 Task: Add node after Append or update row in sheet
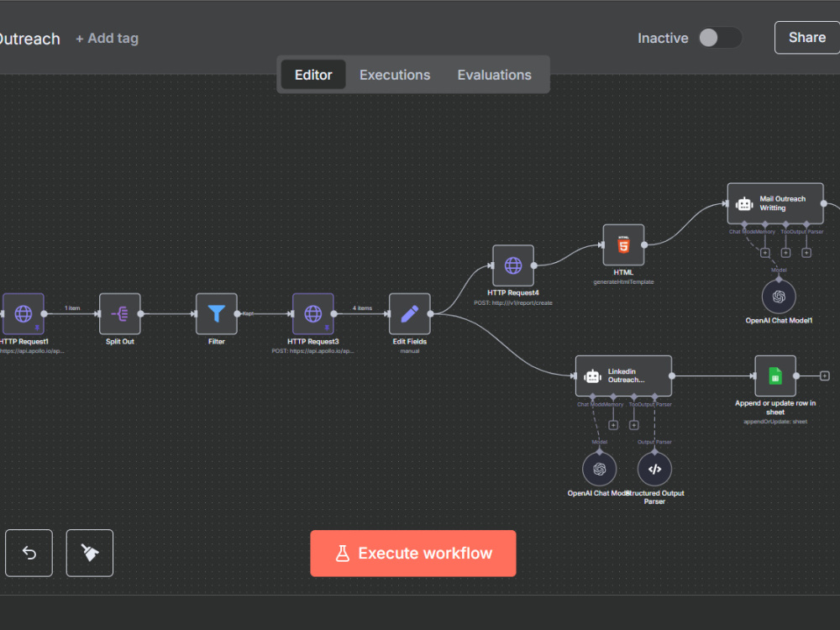point(825,376)
